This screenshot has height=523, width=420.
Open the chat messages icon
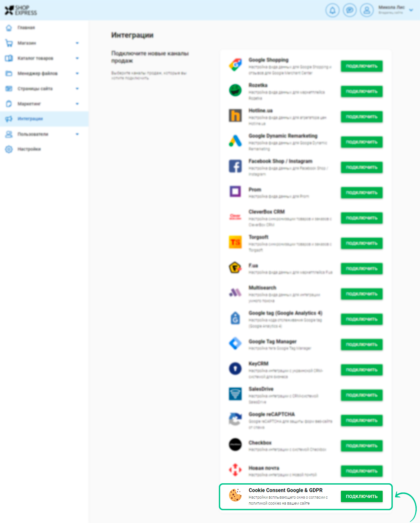click(350, 10)
